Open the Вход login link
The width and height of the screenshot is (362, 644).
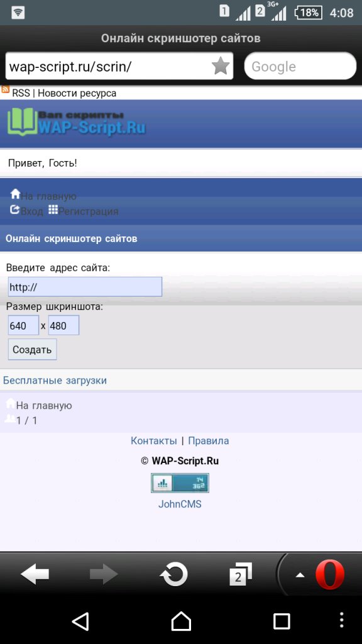(26, 211)
